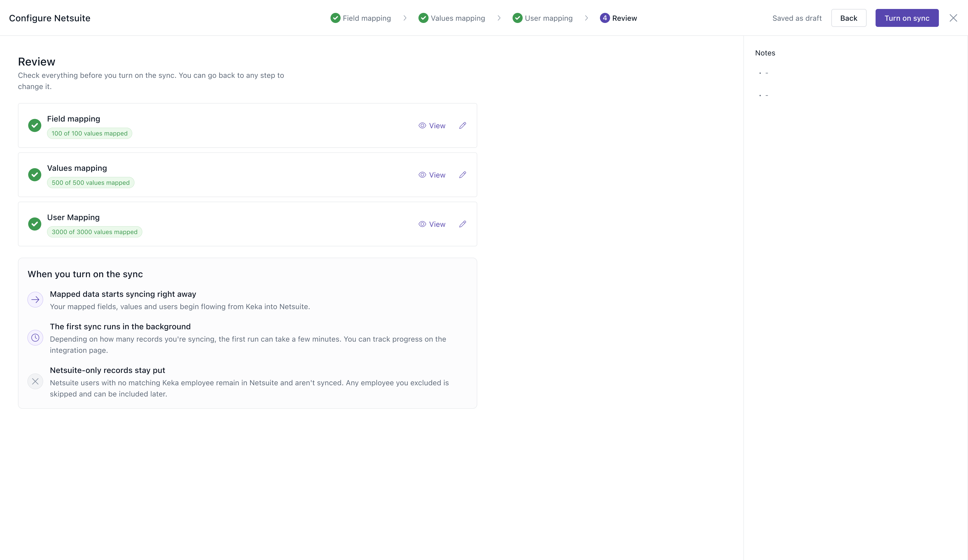The image size is (968, 560).
Task: Click X icon beside Netsuite-only records info
Action: [35, 381]
